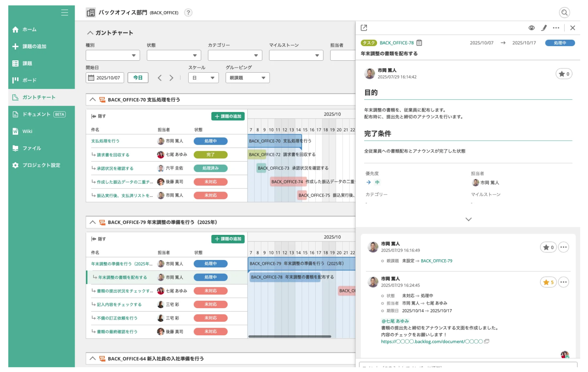588x372 pixels.
Task: Click the copy icon next to BACK_OFFICE-78
Action: (x=419, y=43)
